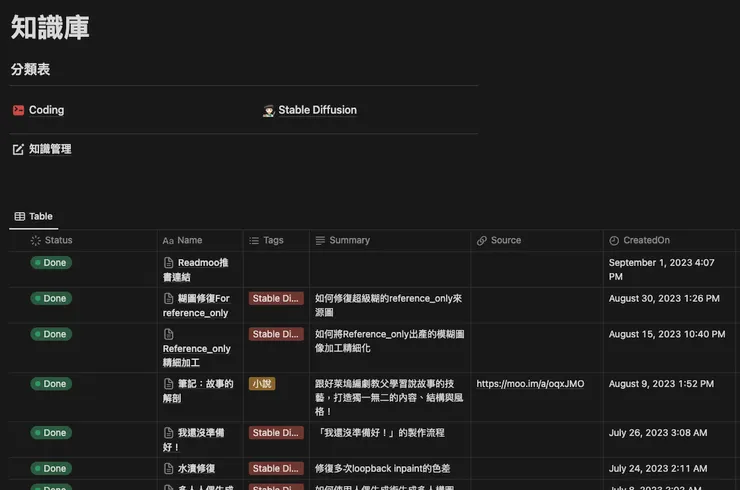This screenshot has height=490, width=740.
Task: Open the 筆記：故事的解剖 page
Action: point(198,391)
